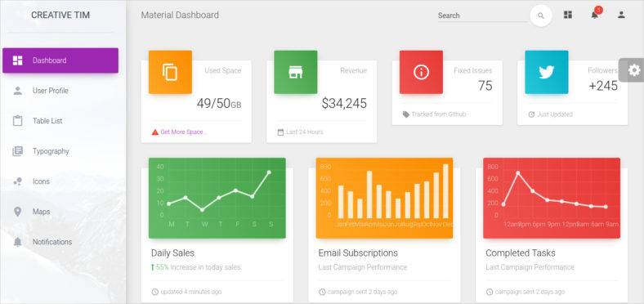Click the Get More Space link
The height and width of the screenshot is (304, 644).
tap(184, 132)
